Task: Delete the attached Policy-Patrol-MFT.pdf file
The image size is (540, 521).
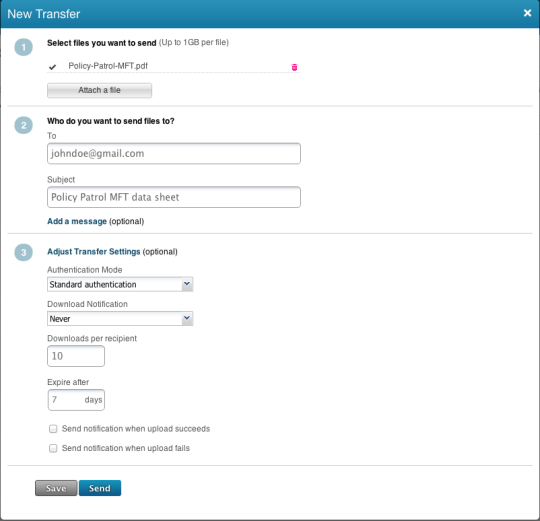Action: coord(294,67)
